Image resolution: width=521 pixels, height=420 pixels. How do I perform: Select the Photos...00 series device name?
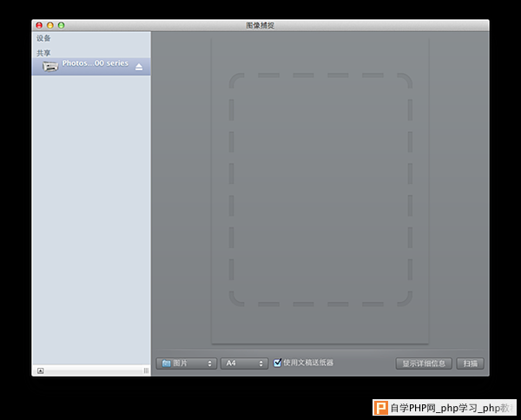95,64
